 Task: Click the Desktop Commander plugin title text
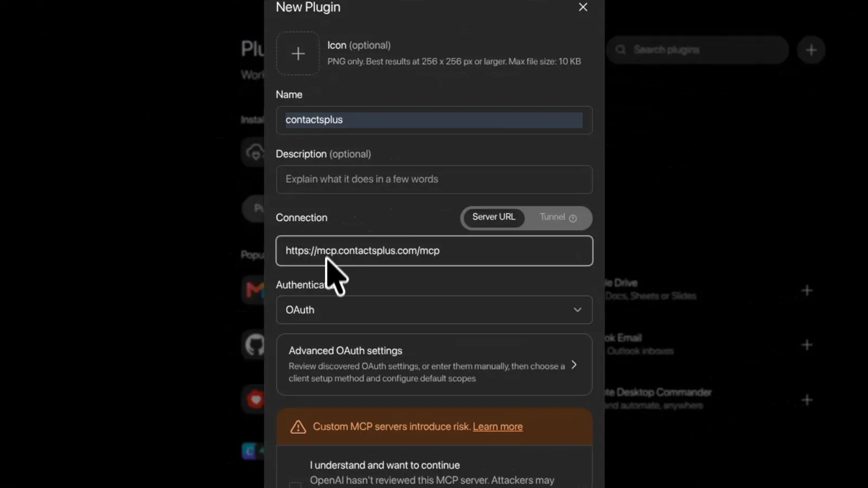click(659, 392)
